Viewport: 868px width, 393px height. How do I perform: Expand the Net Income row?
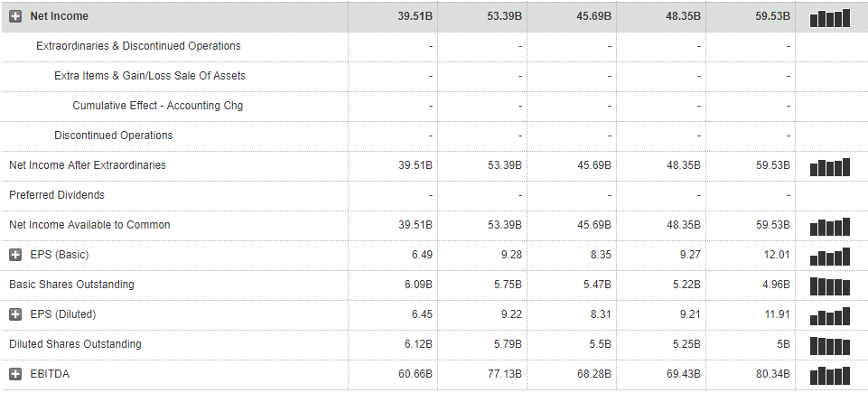point(15,16)
